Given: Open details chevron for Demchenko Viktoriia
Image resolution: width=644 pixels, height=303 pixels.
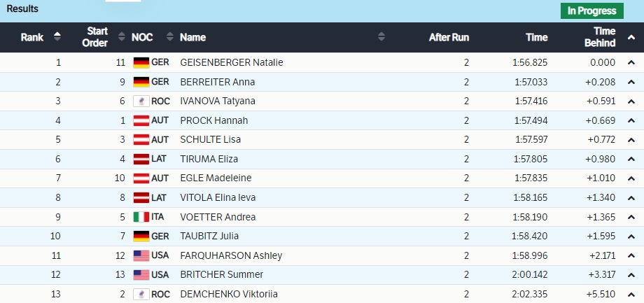Looking at the screenshot, I should (631, 294).
